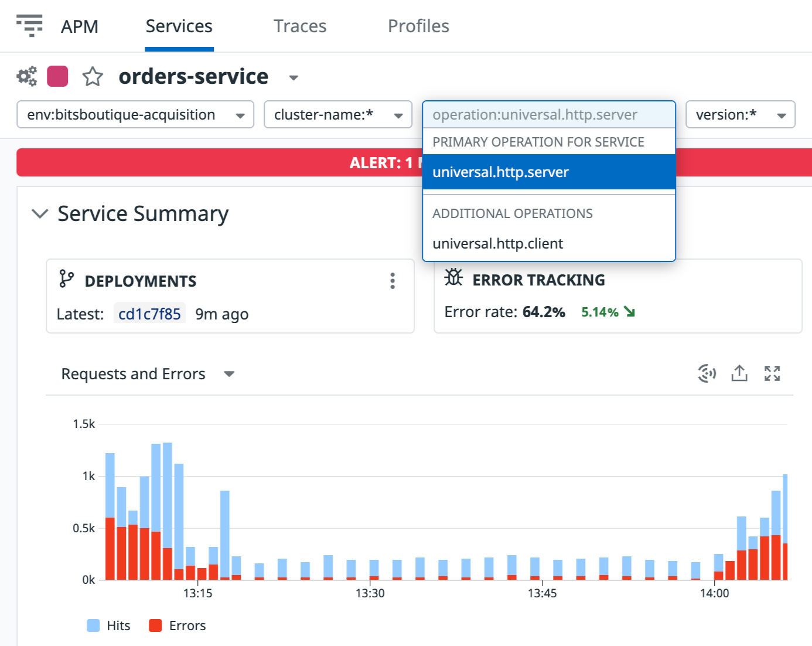Image resolution: width=812 pixels, height=646 pixels.
Task: Open the version filter dropdown
Action: (x=741, y=114)
